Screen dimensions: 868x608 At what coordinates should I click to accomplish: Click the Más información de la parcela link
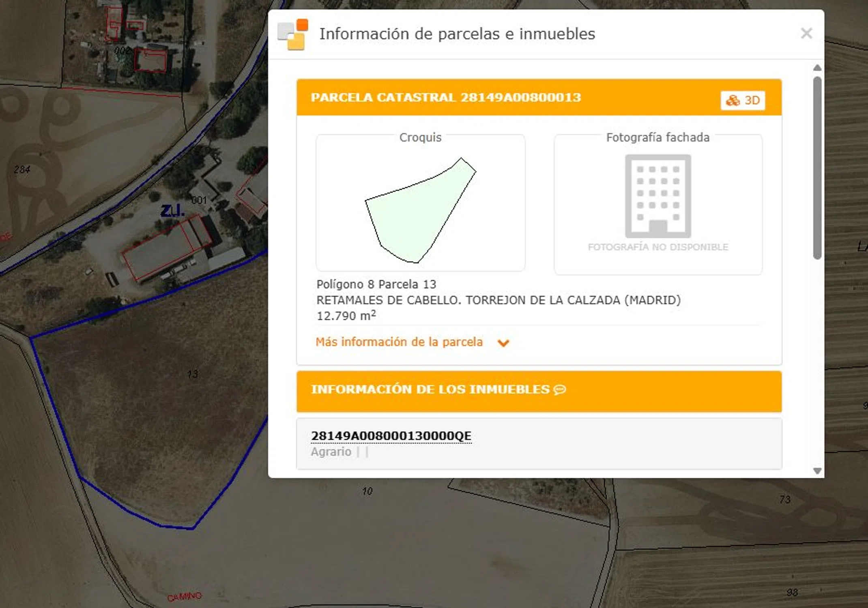(x=399, y=342)
